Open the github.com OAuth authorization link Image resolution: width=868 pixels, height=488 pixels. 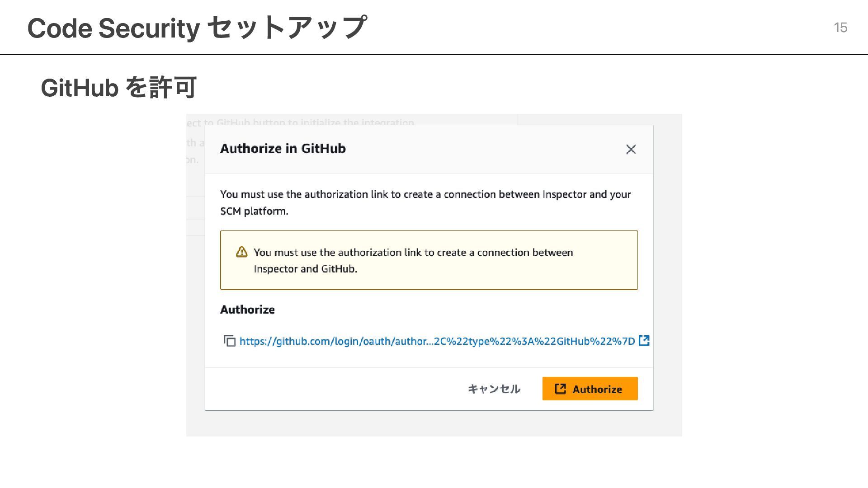437,341
